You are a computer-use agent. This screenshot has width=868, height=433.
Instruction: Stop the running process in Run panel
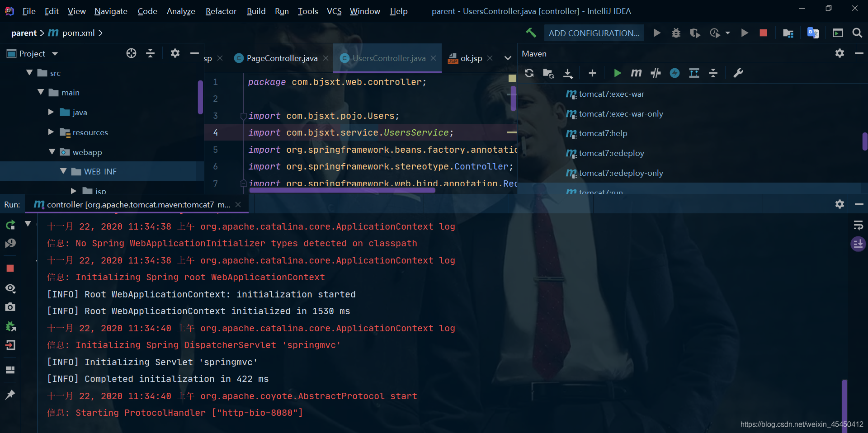click(x=10, y=268)
